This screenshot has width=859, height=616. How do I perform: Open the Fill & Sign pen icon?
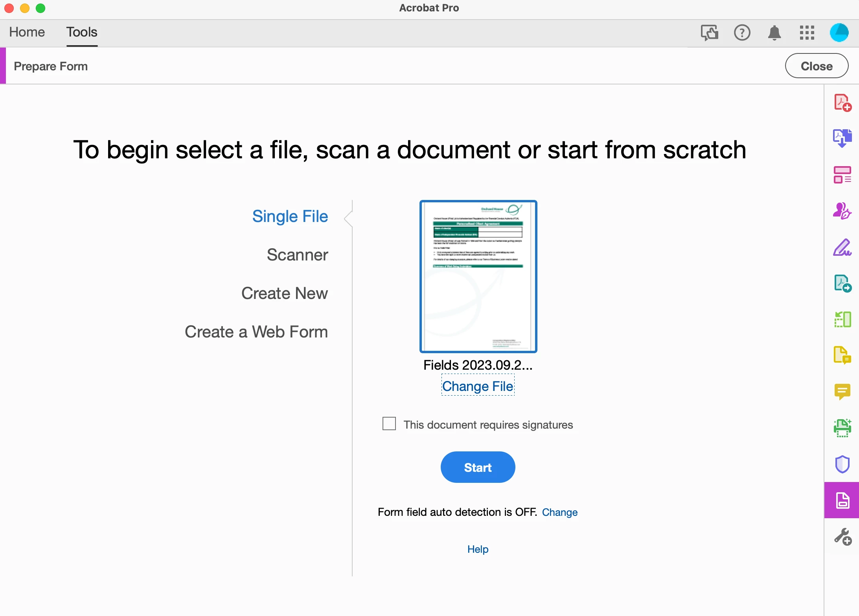coord(842,247)
